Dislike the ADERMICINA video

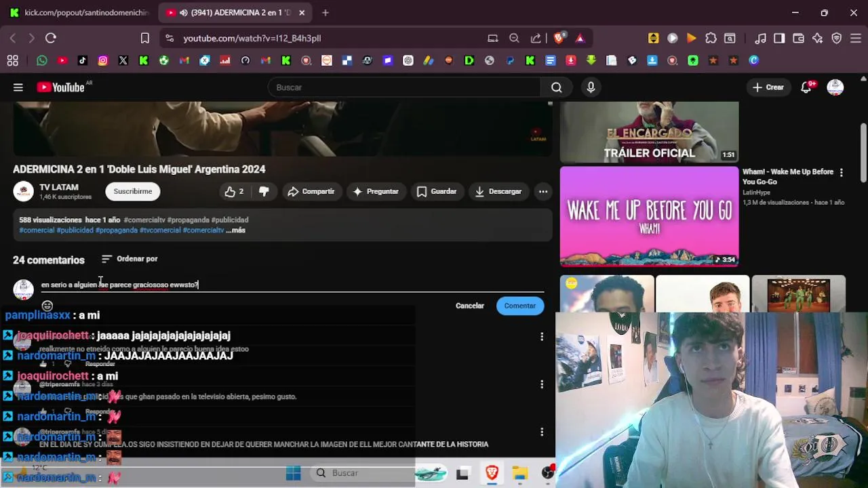tap(264, 192)
